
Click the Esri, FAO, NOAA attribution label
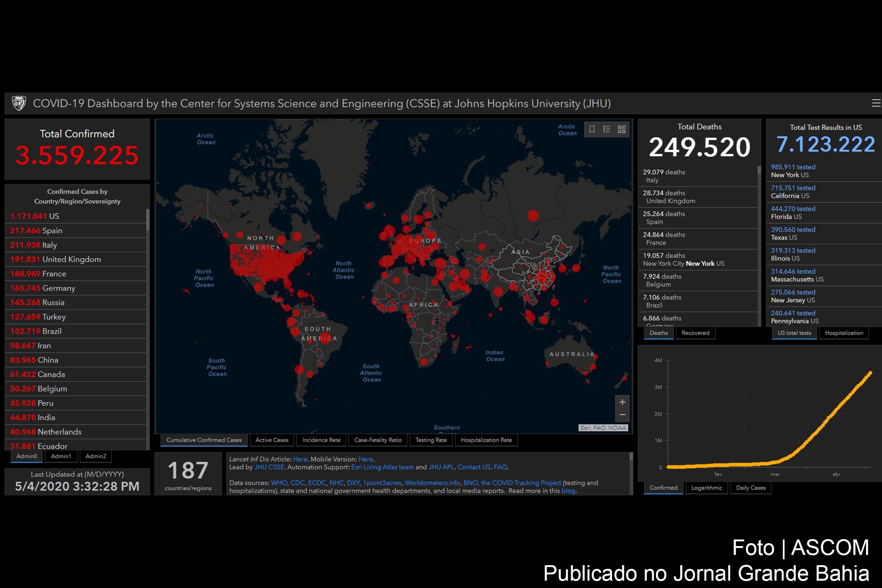click(x=603, y=427)
